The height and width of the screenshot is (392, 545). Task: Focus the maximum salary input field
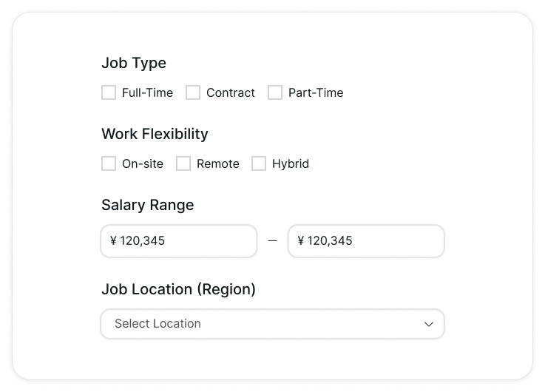(366, 241)
